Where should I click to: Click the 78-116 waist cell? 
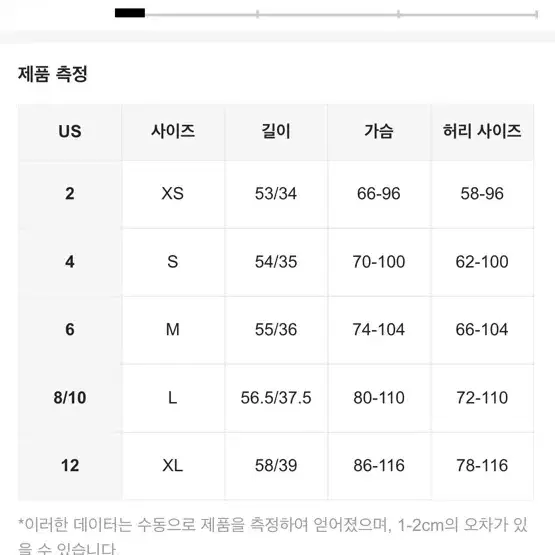(x=482, y=466)
